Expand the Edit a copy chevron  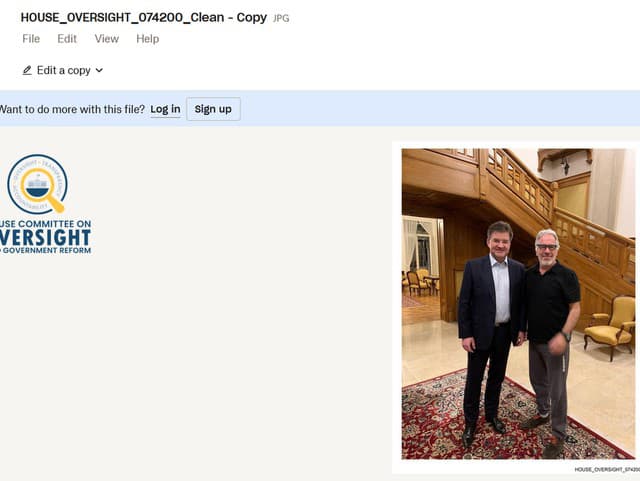[x=99, y=70]
